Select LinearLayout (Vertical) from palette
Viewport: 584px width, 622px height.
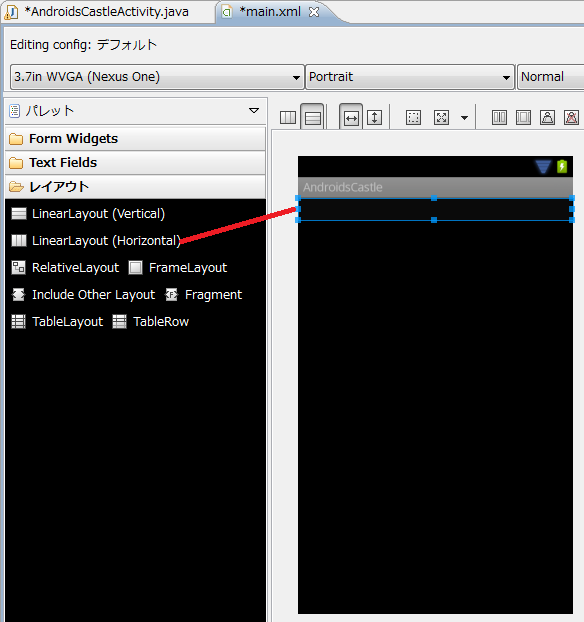pyautogui.click(x=88, y=214)
